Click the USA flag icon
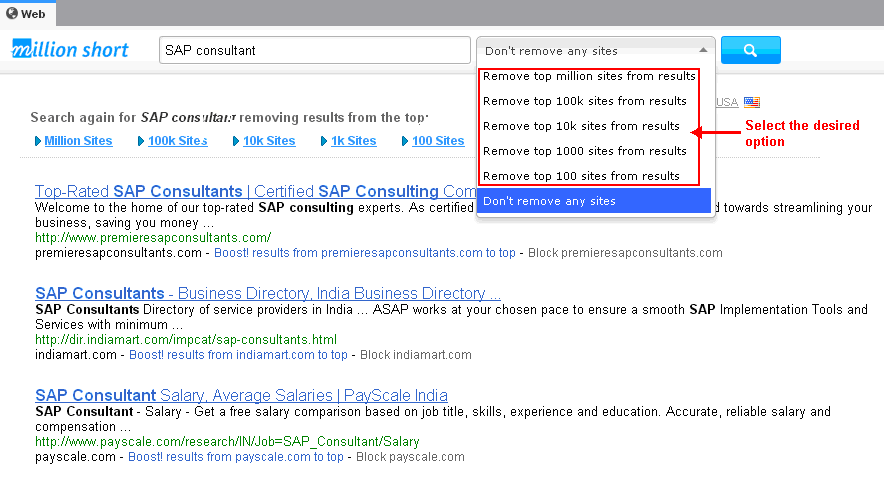Image resolution: width=884 pixels, height=479 pixels. [752, 102]
